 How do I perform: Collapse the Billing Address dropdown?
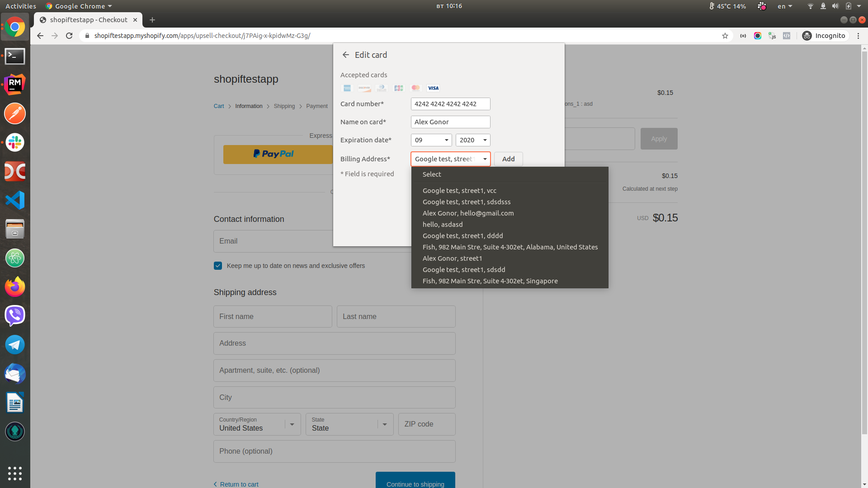pyautogui.click(x=451, y=159)
